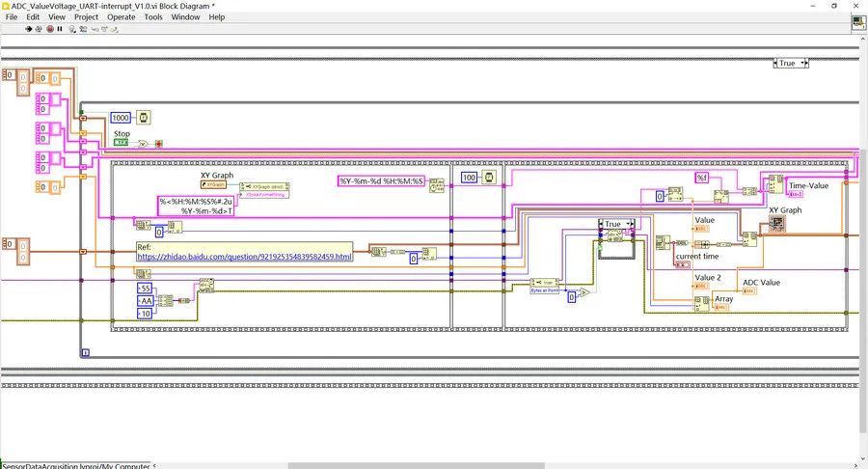Viewport: 868px width, 469px height.
Task: Select the Wait timer icon beside 100
Action: click(x=489, y=178)
